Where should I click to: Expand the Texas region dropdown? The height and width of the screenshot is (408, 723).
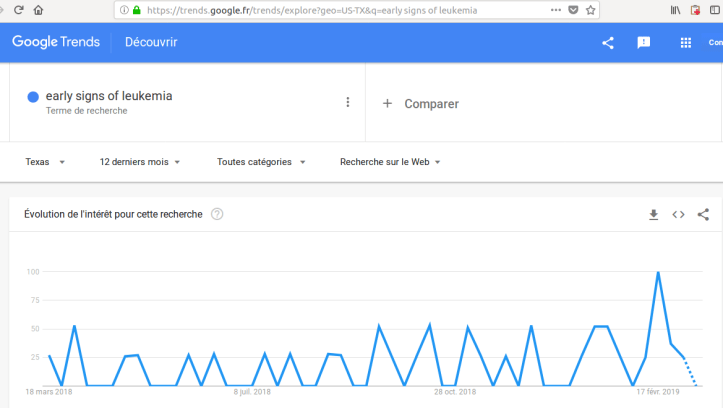(45, 162)
